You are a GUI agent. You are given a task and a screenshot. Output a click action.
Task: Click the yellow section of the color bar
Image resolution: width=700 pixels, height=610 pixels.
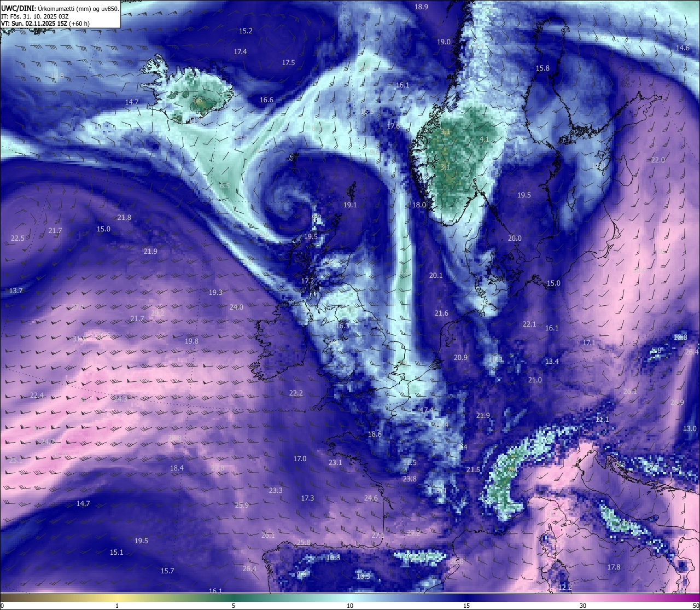click(x=118, y=597)
